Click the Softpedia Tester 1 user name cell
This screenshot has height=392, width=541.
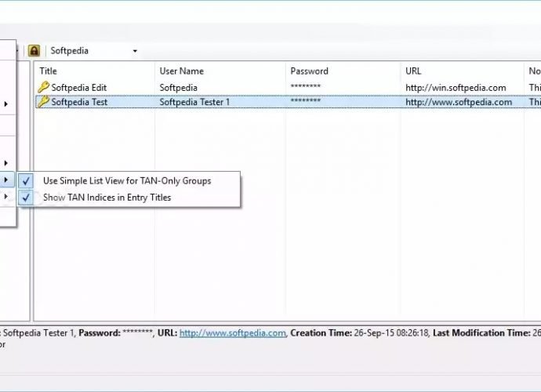pyautogui.click(x=194, y=102)
